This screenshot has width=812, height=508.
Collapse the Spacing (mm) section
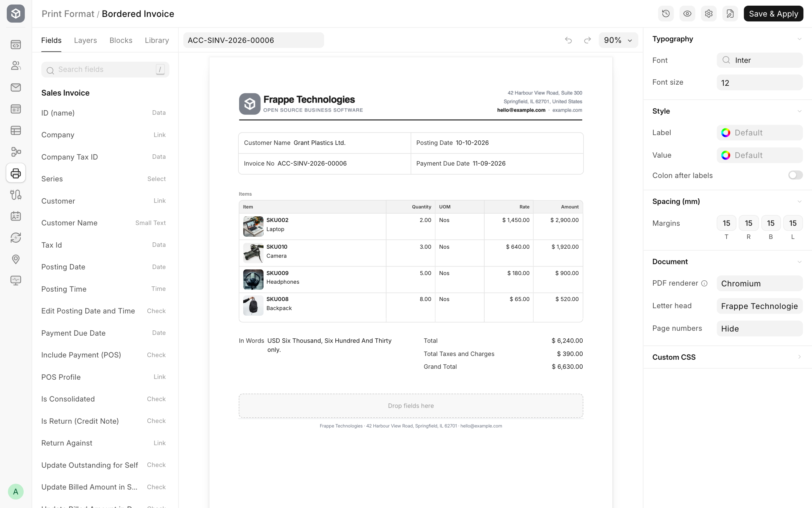click(x=799, y=202)
